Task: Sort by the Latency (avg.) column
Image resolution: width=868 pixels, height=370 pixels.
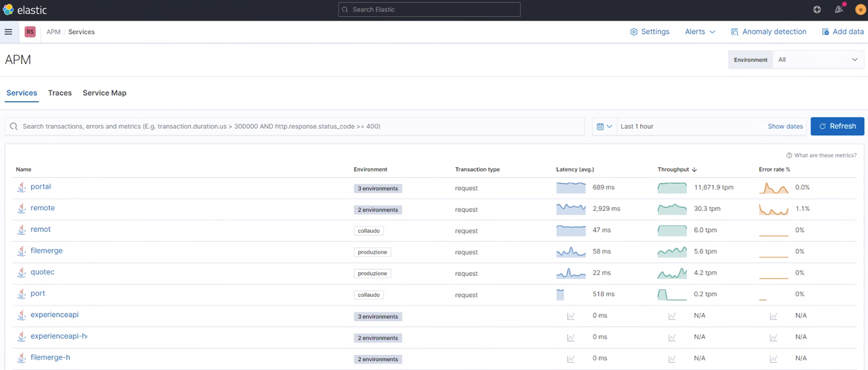Action: point(575,169)
